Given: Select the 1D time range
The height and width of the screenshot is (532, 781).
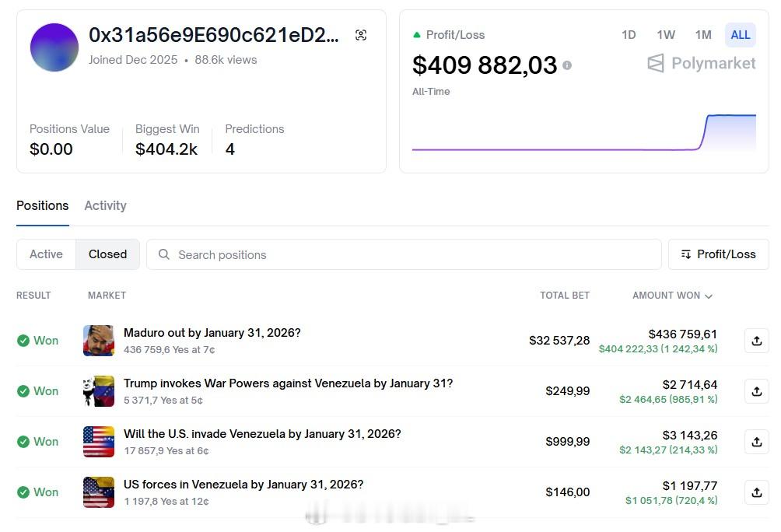Looking at the screenshot, I should point(629,35).
